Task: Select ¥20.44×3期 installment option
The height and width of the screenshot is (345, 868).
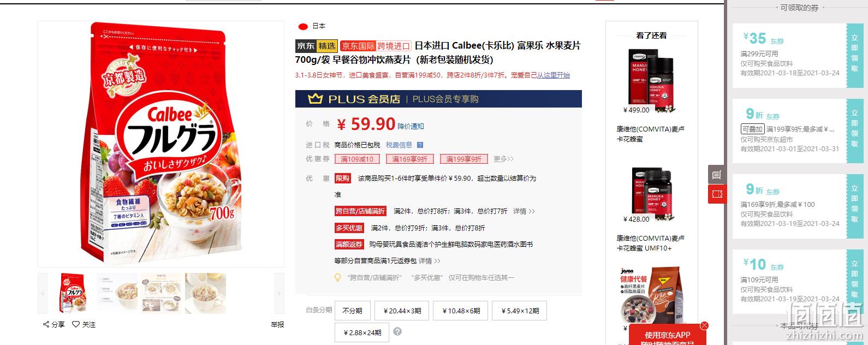Action: 402,311
